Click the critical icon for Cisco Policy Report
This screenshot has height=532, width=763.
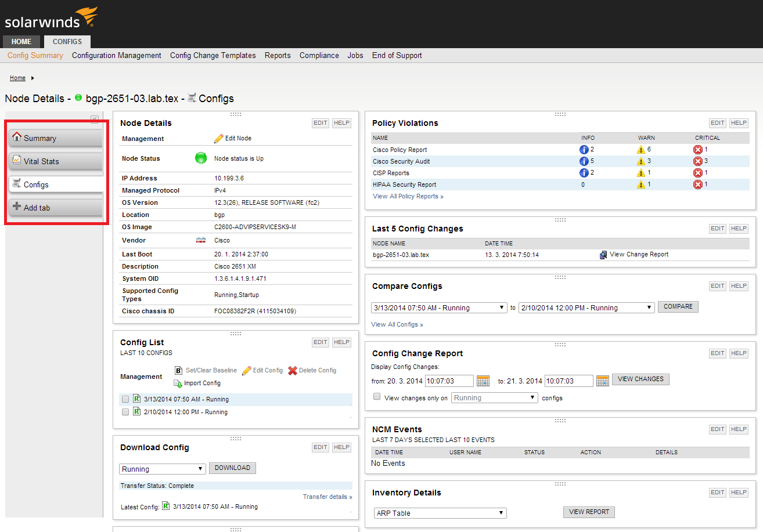(698, 150)
